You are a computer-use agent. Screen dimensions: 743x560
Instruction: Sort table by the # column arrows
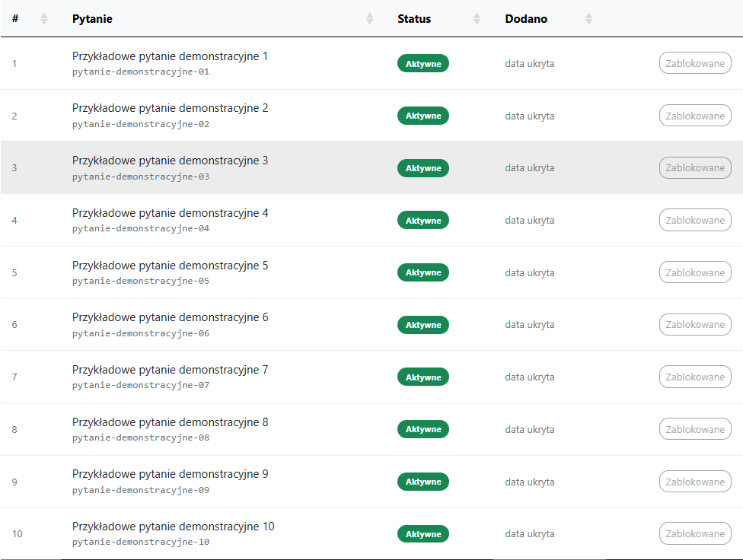point(44,19)
